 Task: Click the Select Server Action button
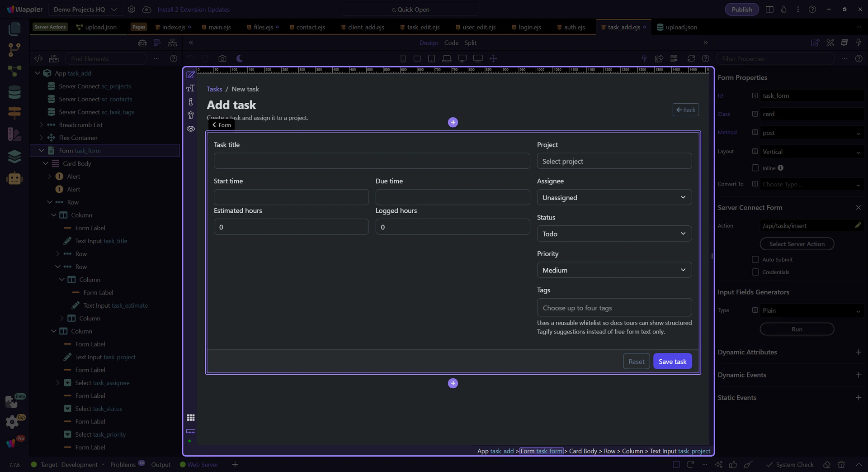pos(797,244)
